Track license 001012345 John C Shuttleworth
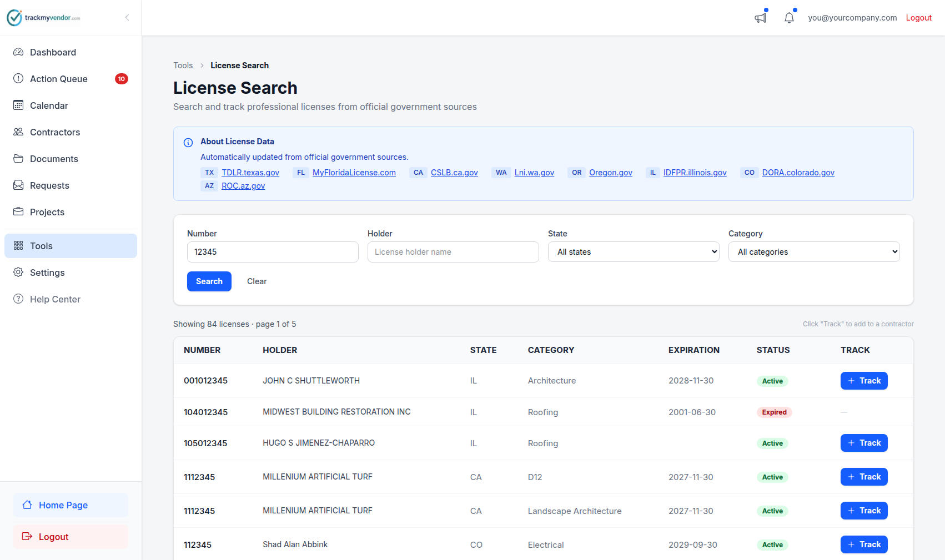The width and height of the screenshot is (945, 560). tap(864, 381)
